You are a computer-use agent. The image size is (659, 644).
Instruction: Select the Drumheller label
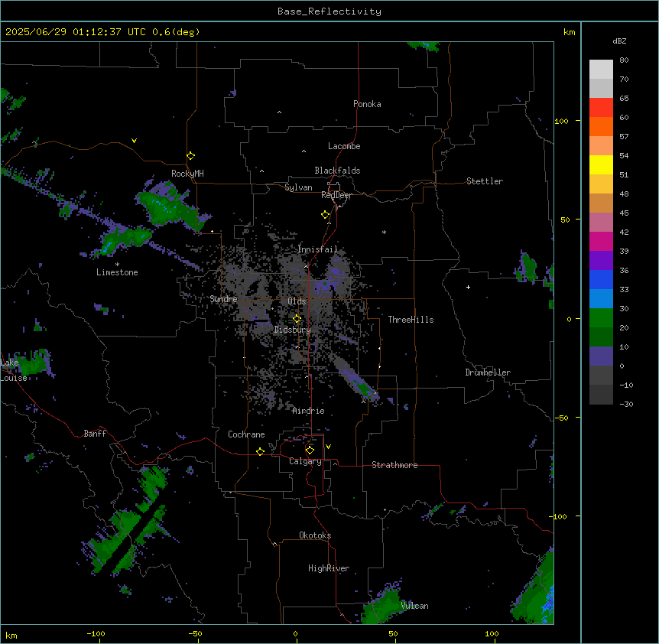point(488,372)
